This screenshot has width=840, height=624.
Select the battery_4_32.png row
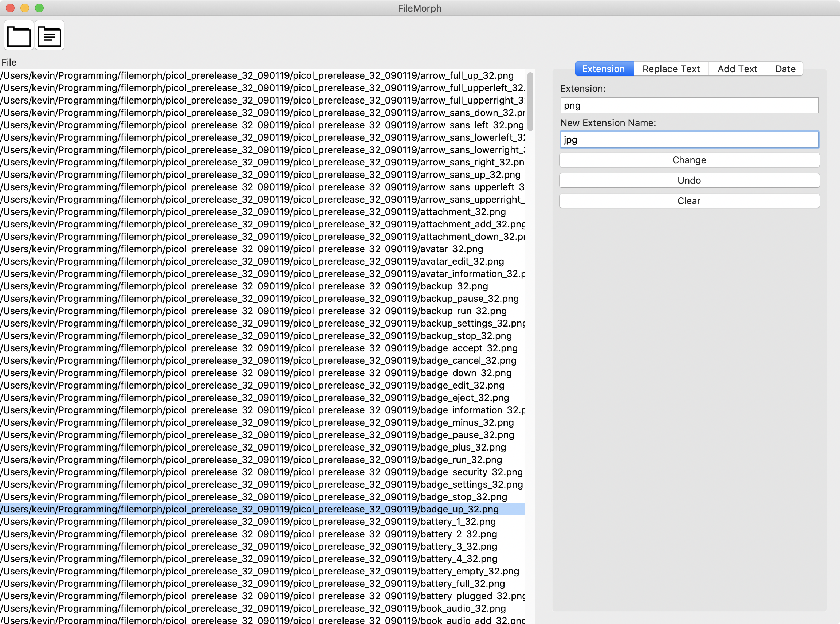point(262,559)
